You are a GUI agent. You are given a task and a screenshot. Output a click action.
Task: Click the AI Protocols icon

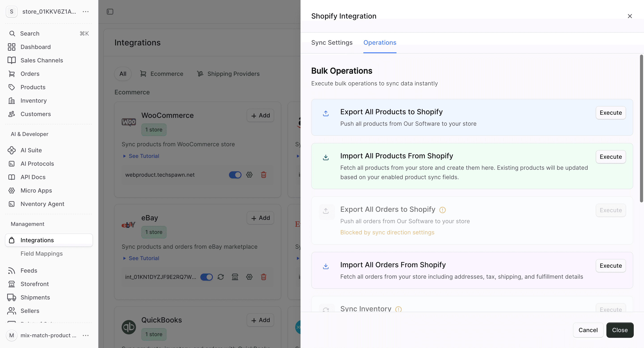coord(11,164)
